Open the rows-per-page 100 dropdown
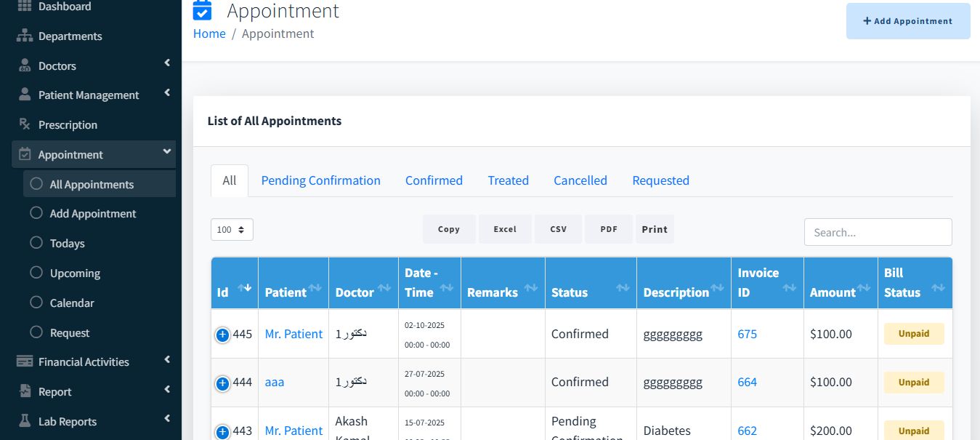Screen dimensions: 980x440 tap(232, 230)
